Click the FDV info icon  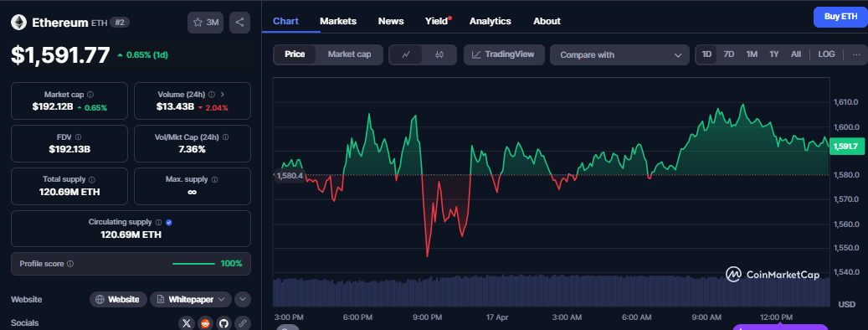tap(78, 137)
